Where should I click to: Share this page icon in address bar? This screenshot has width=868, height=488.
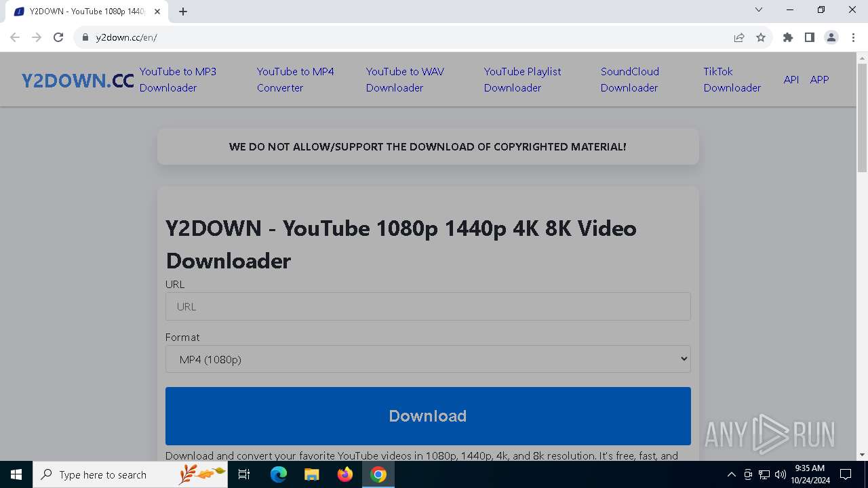coord(739,37)
